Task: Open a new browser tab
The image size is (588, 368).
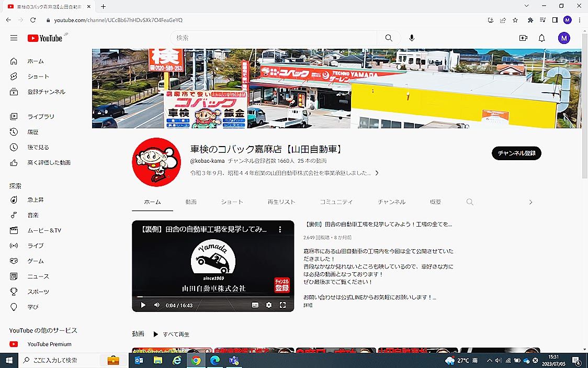Action: [103, 6]
